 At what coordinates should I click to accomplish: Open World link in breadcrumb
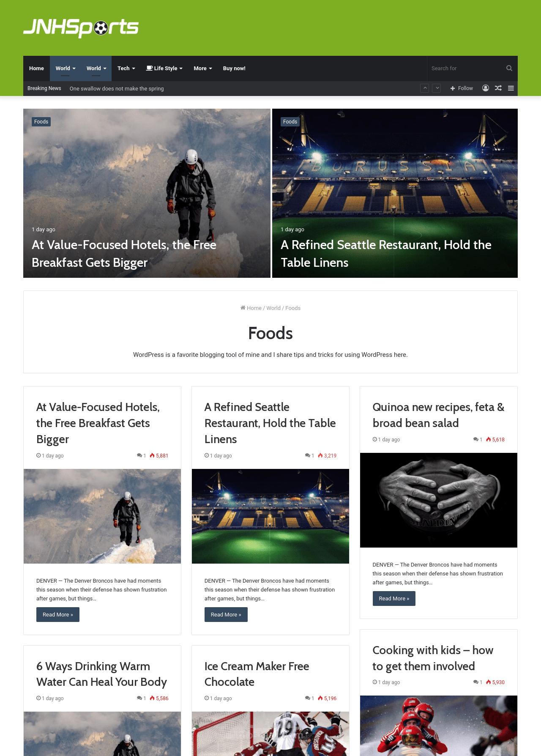(x=273, y=308)
